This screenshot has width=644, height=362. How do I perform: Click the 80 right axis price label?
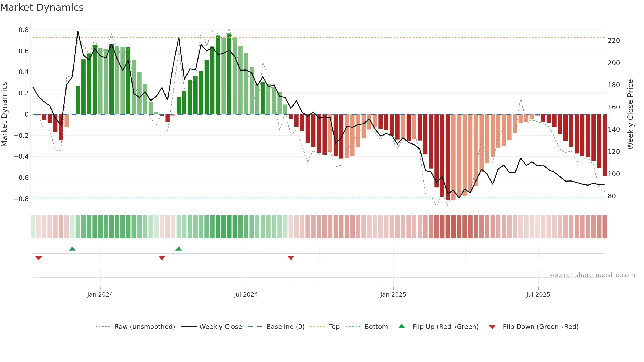pos(612,196)
